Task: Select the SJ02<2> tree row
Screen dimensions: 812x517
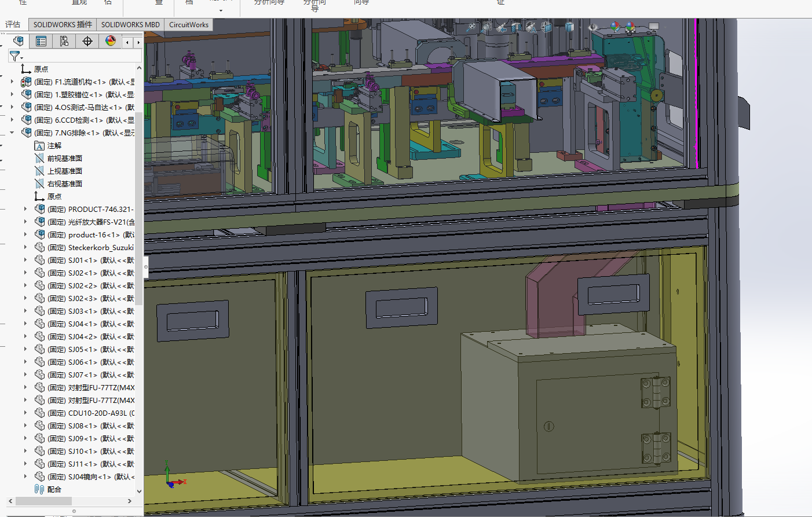Action: click(85, 285)
